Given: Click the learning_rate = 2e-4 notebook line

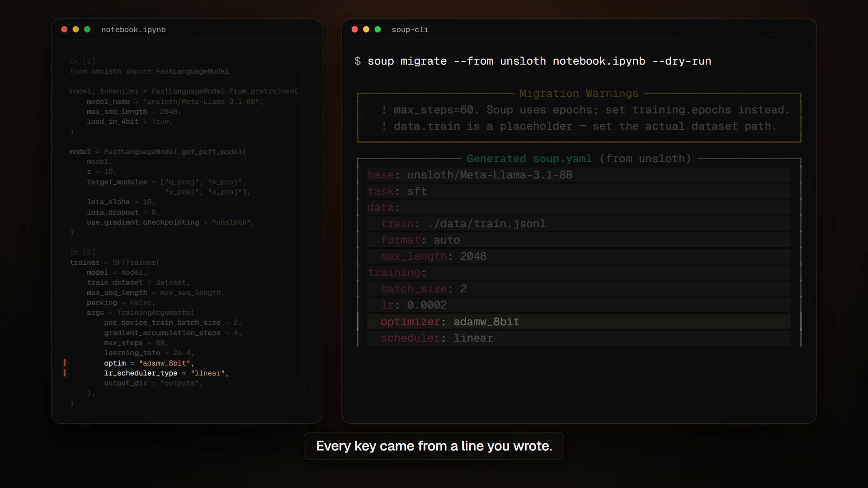Looking at the screenshot, I should pos(149,353).
